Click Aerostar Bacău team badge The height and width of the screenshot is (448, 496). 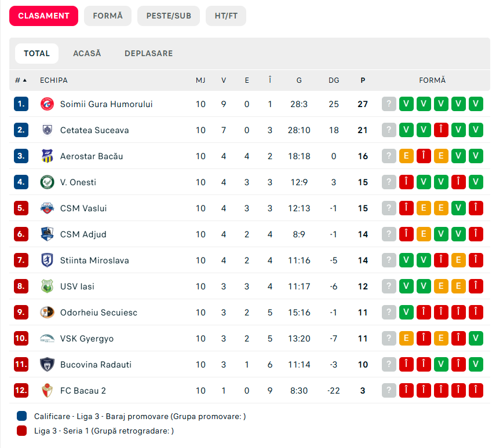[x=47, y=156]
